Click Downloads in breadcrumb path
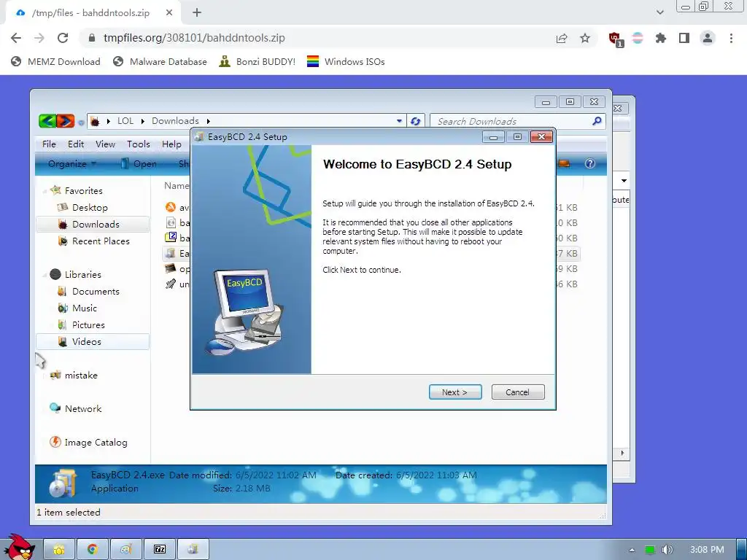 pos(175,121)
